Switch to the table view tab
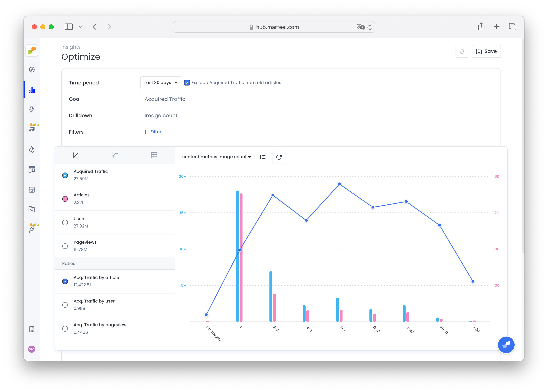The width and height of the screenshot is (548, 392). point(154,155)
